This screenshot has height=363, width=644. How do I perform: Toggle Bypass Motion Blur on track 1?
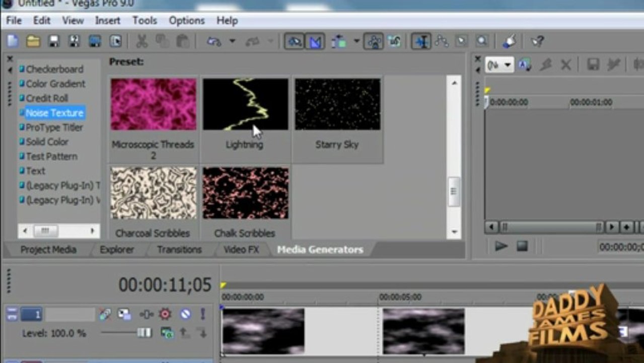point(105,315)
